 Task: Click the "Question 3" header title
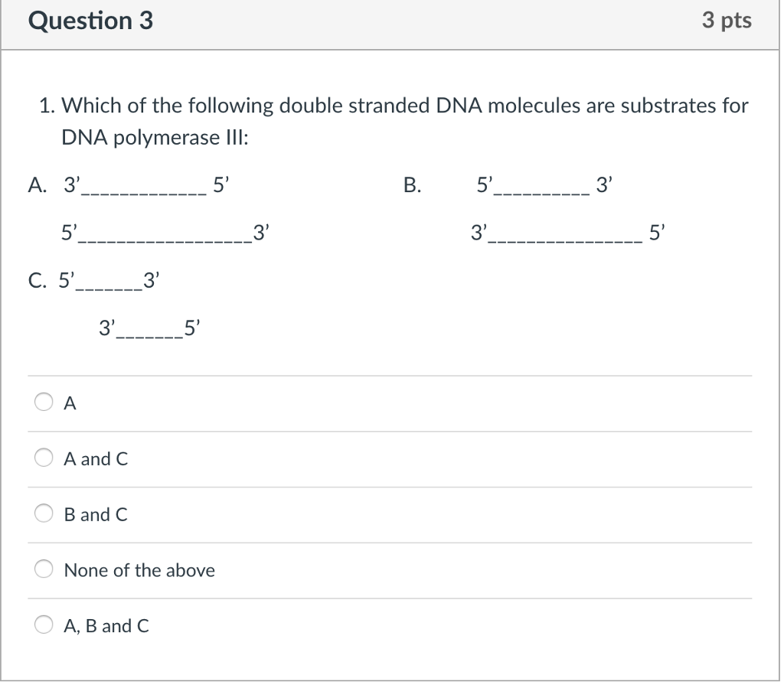pos(90,21)
